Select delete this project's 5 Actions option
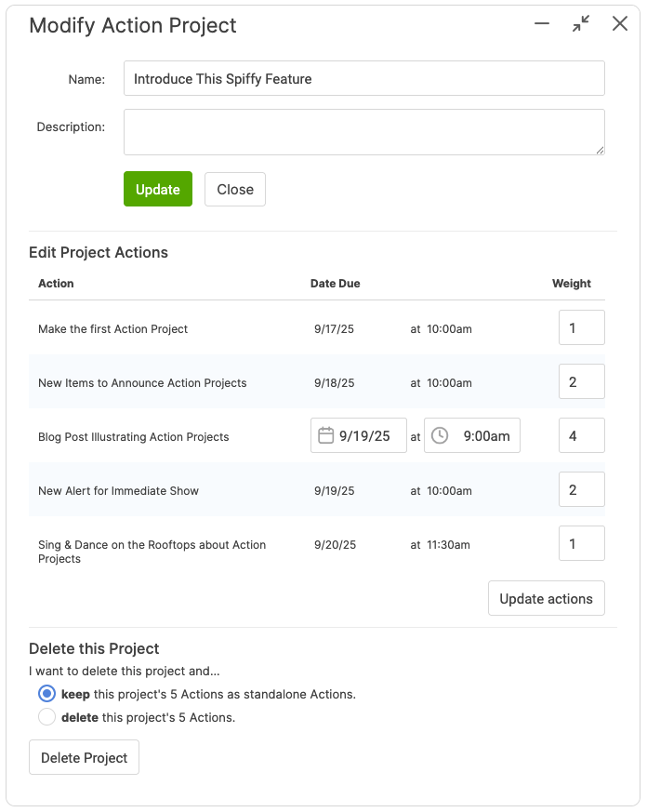Viewport: 647px width, 812px height. coord(46,717)
